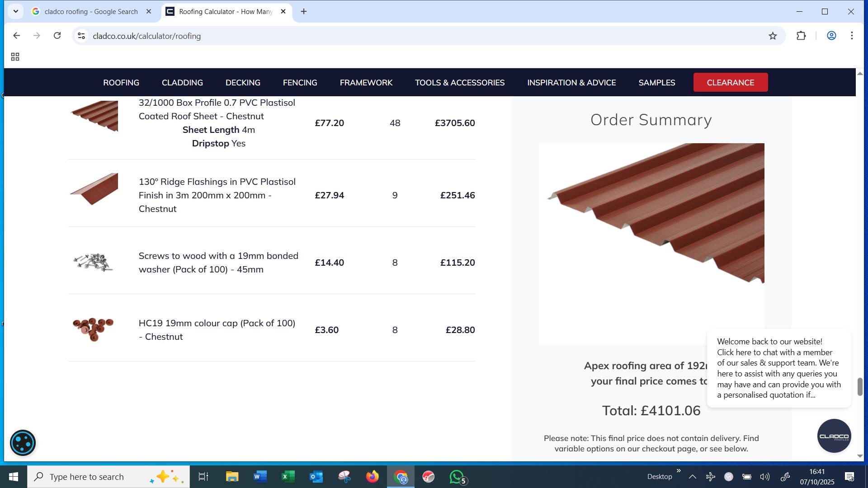
Task: Open Word from the taskbar
Action: (260, 477)
